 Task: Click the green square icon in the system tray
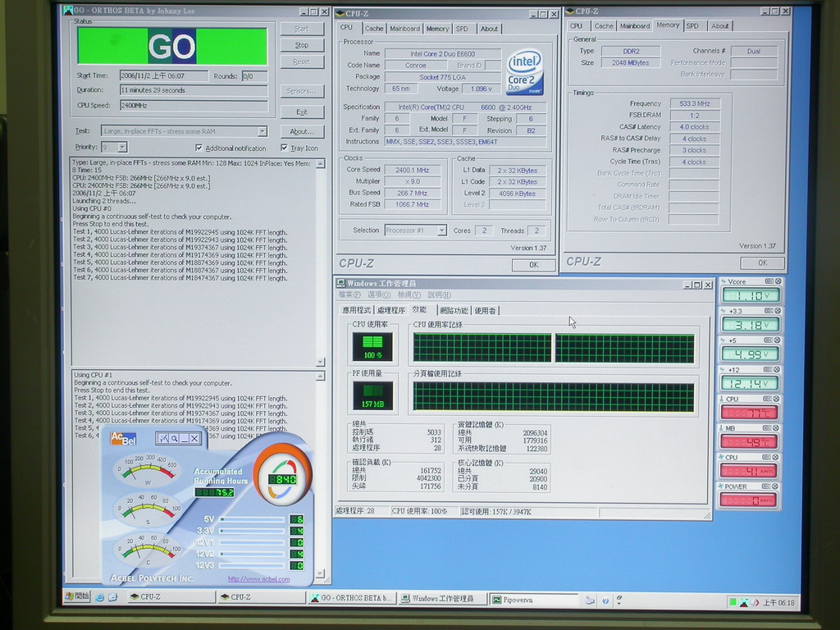pyautogui.click(x=733, y=602)
